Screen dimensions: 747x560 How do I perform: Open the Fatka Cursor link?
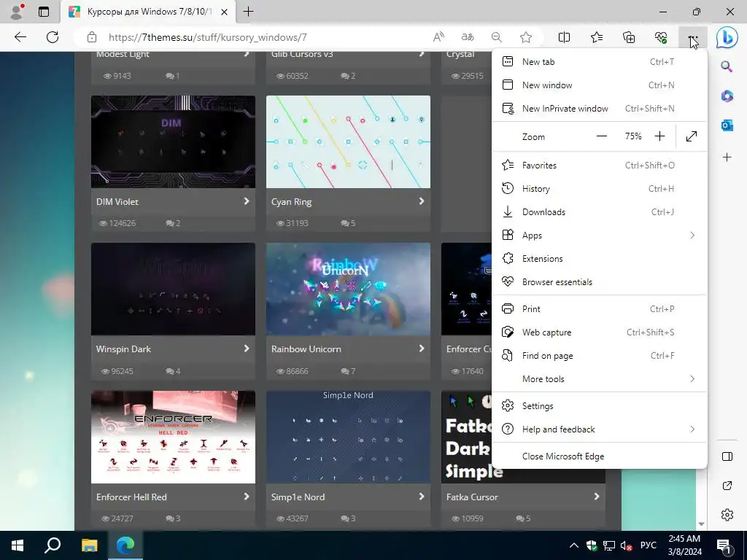[472, 497]
